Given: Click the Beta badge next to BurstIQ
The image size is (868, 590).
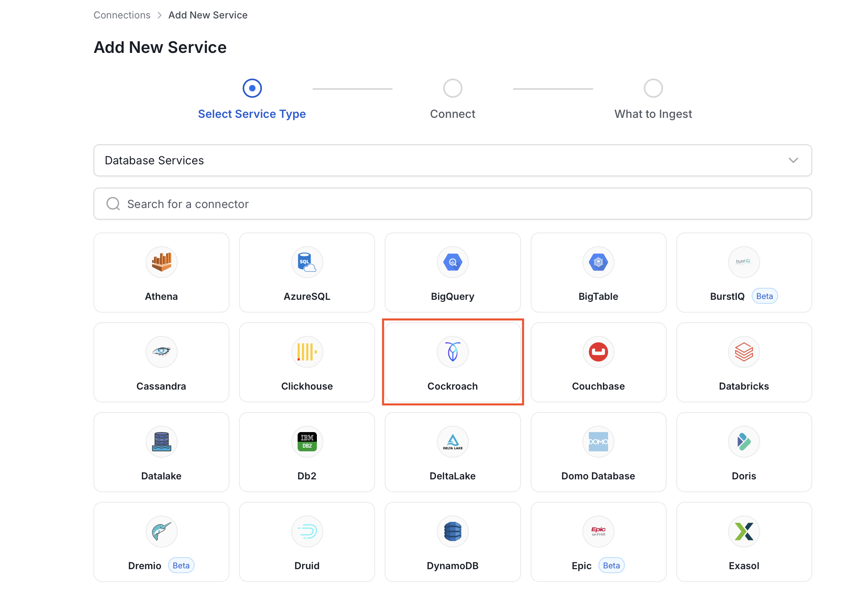Looking at the screenshot, I should point(765,296).
